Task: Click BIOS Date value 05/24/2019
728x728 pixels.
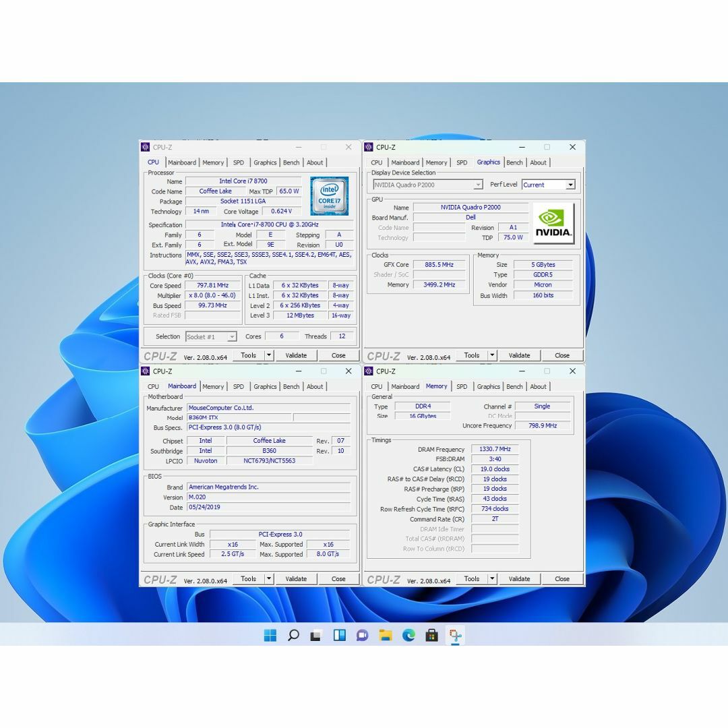Action: [269, 507]
